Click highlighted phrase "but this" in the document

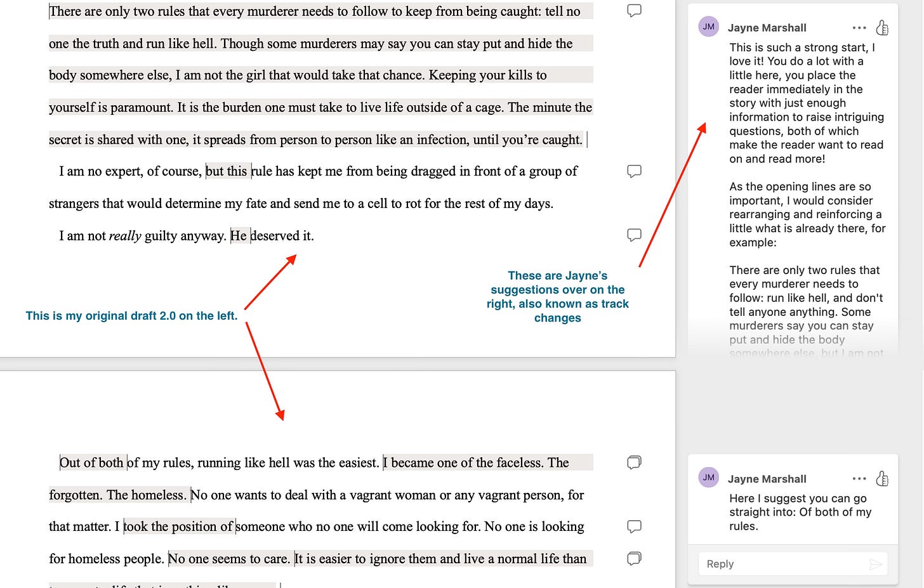227,171
